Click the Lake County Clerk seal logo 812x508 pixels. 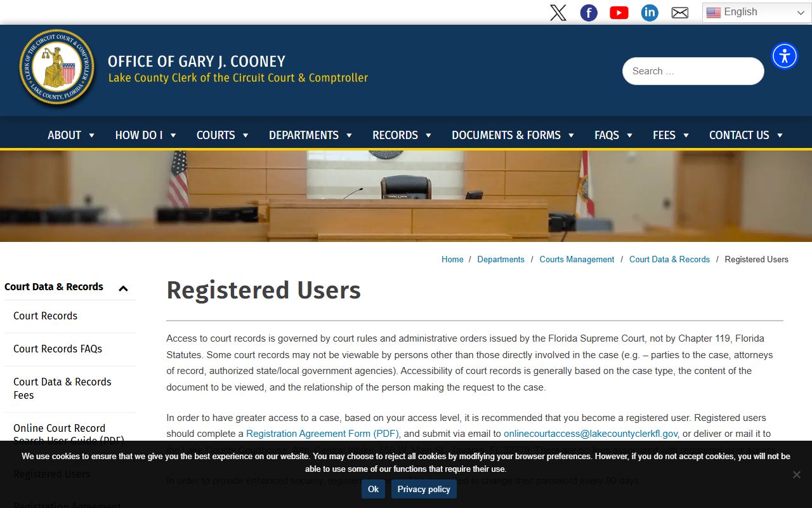tap(57, 68)
